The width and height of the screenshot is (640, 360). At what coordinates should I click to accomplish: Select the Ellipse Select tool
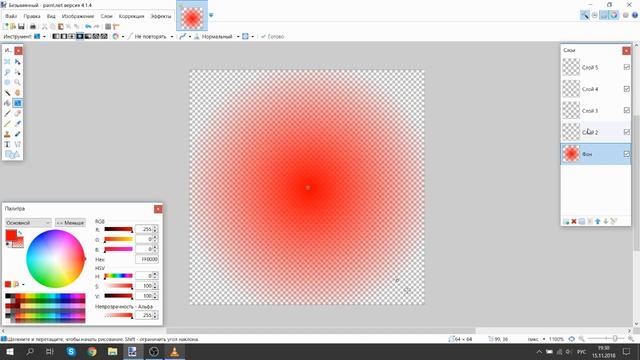[7, 82]
